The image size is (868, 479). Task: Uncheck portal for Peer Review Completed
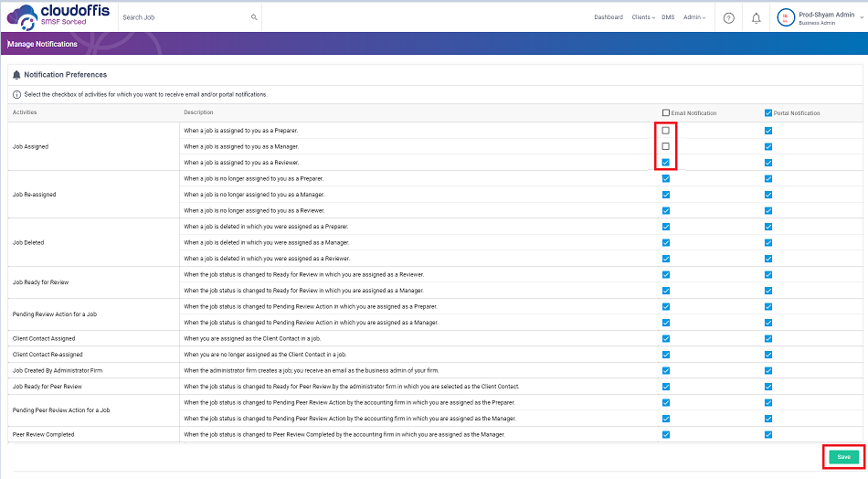click(768, 435)
